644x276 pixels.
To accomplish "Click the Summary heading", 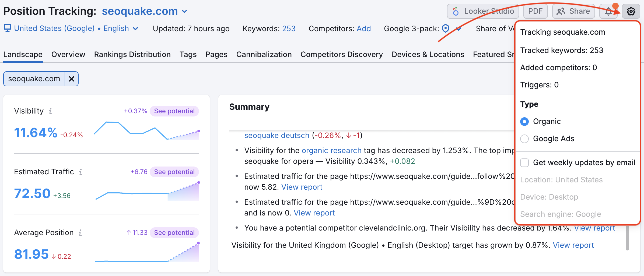I will 249,107.
